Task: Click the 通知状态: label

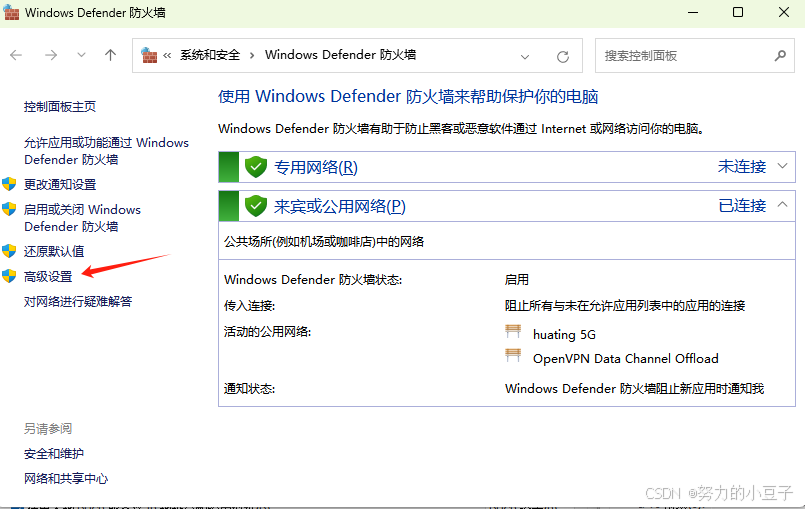Action: coord(250,389)
